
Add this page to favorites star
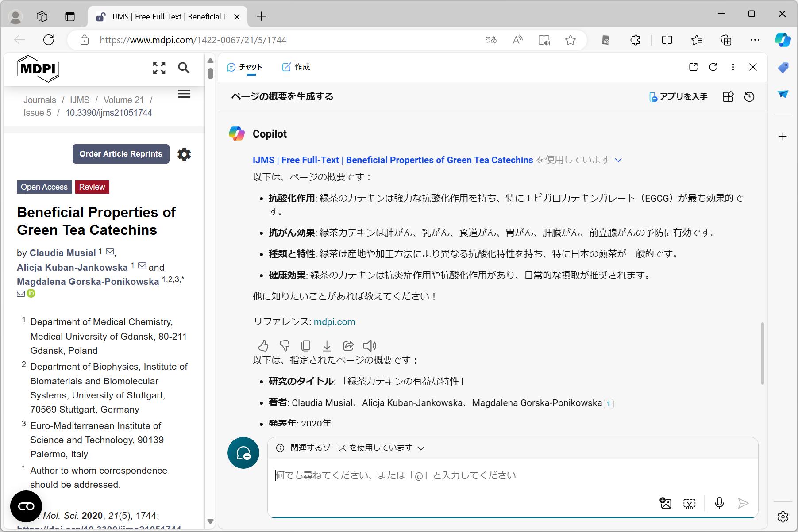[571, 40]
